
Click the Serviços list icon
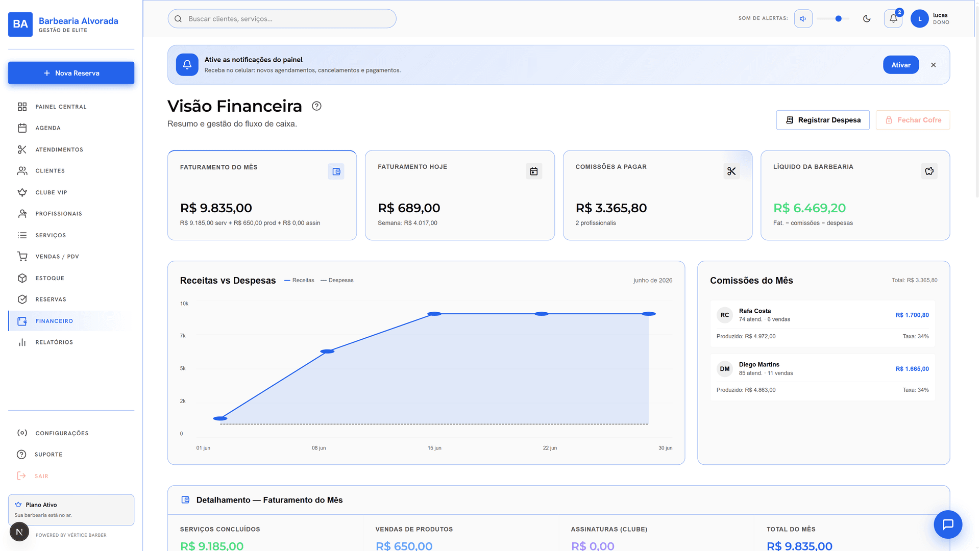click(x=22, y=235)
